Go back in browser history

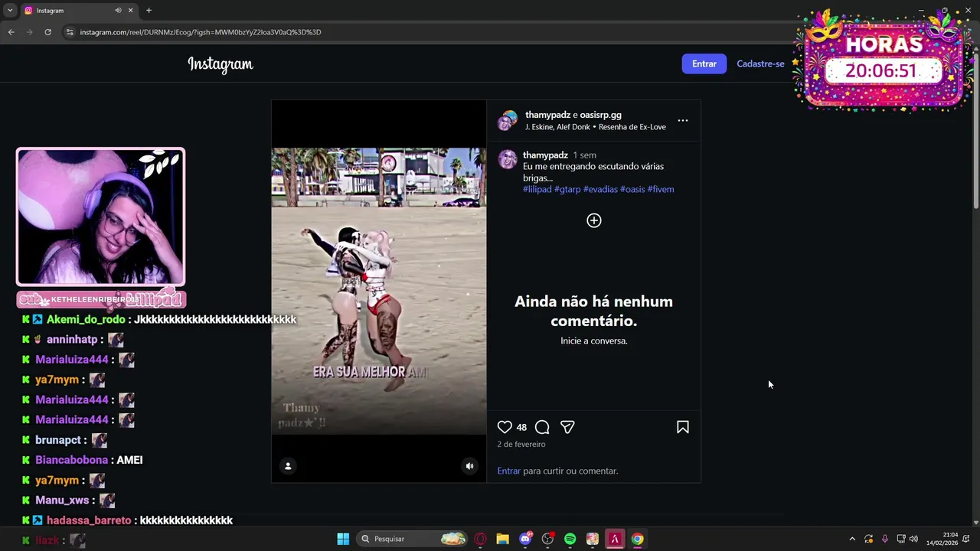point(11,32)
